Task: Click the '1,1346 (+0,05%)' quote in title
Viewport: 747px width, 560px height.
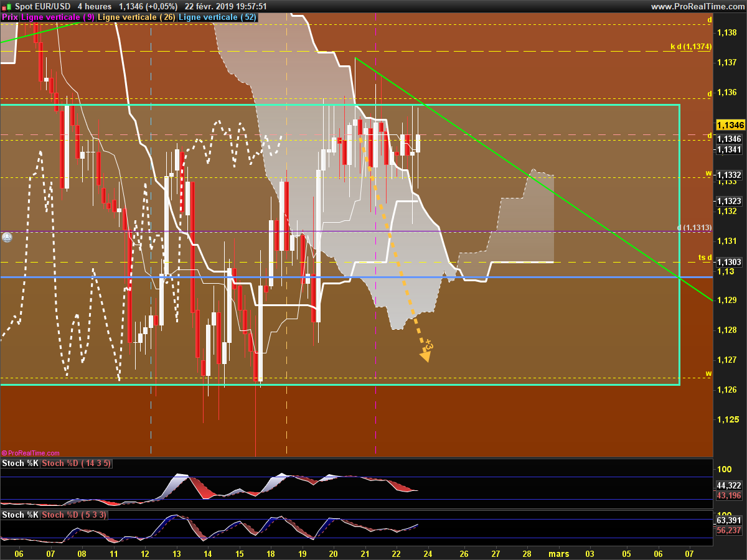Action: tap(148, 6)
